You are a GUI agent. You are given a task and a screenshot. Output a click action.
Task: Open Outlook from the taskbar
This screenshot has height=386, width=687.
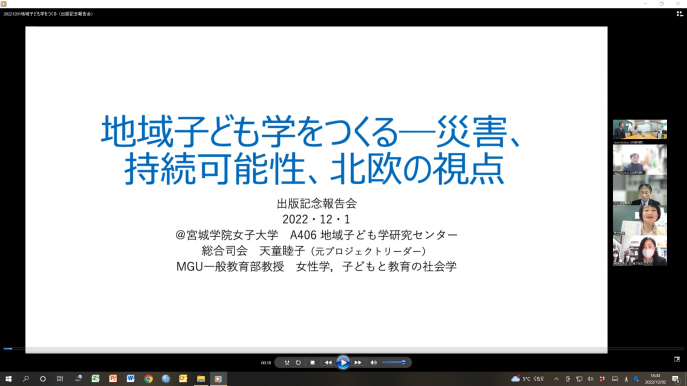[x=183, y=379]
